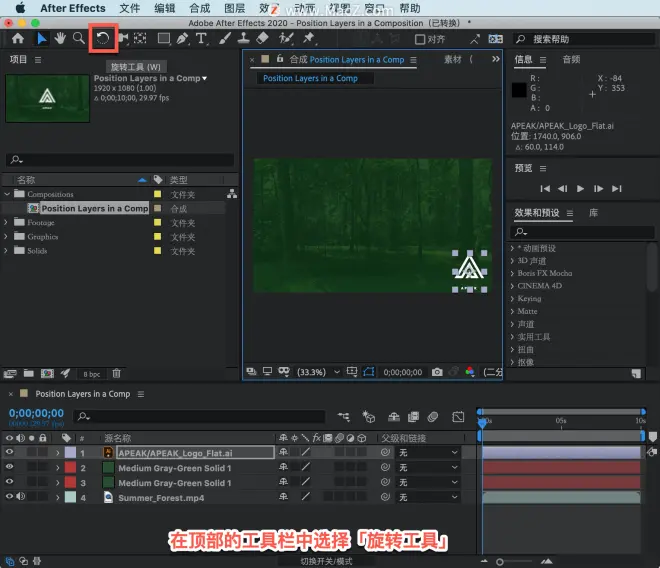Viewport: 660px width, 568px height.
Task: Expand the Solids folder
Action: click(x=6, y=251)
